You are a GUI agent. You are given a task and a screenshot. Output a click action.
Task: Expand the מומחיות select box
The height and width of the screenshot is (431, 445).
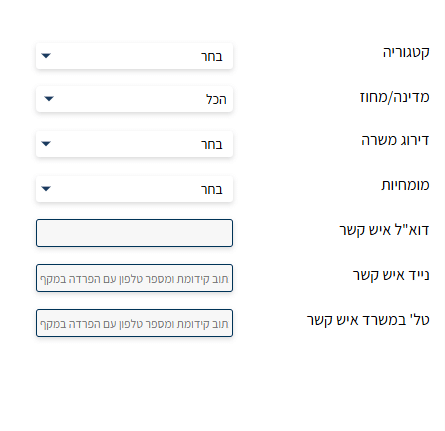pyautogui.click(x=134, y=189)
